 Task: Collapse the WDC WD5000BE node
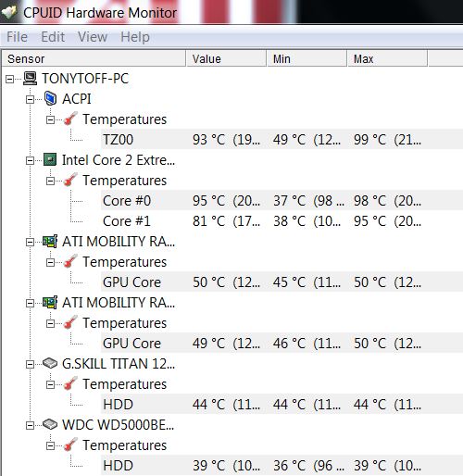[x=31, y=425]
